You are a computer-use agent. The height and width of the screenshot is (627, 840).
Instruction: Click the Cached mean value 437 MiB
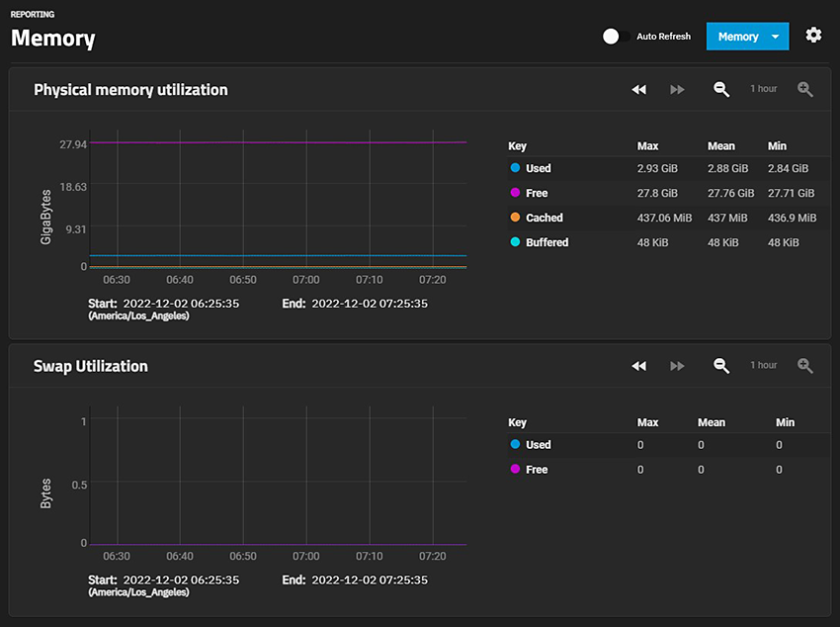(727, 218)
